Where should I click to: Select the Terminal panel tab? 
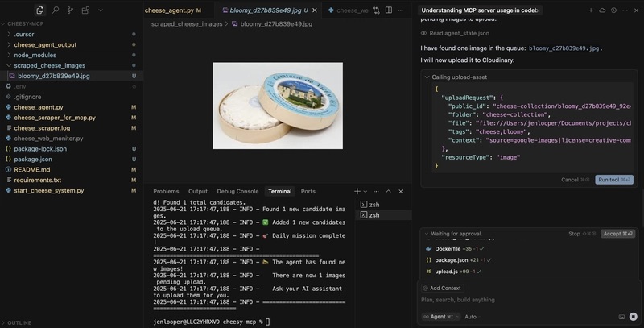(x=279, y=191)
